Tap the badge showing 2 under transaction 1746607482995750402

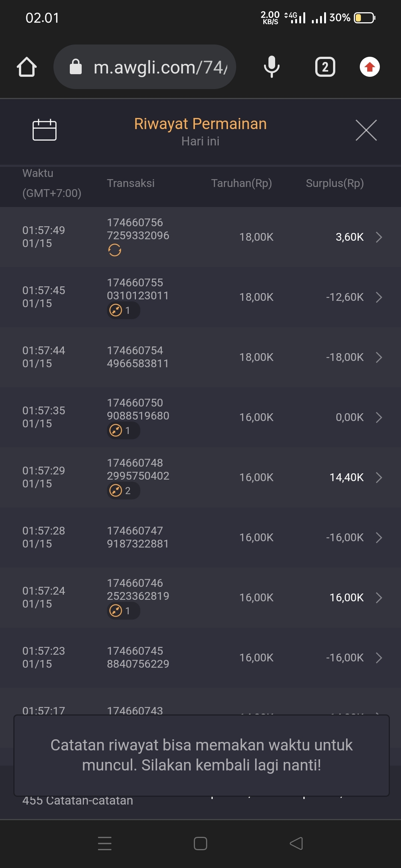tap(123, 490)
